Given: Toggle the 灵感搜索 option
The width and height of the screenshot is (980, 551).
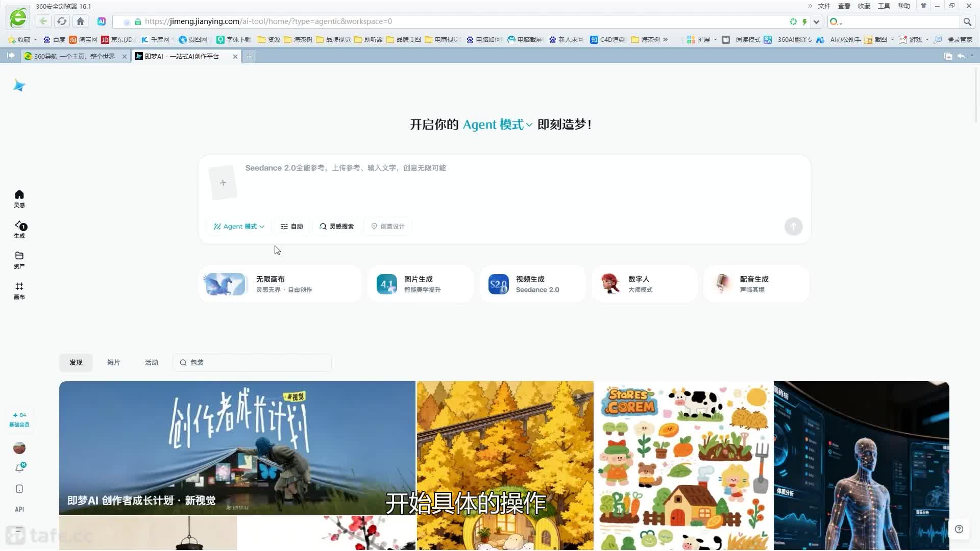Looking at the screenshot, I should tap(336, 227).
